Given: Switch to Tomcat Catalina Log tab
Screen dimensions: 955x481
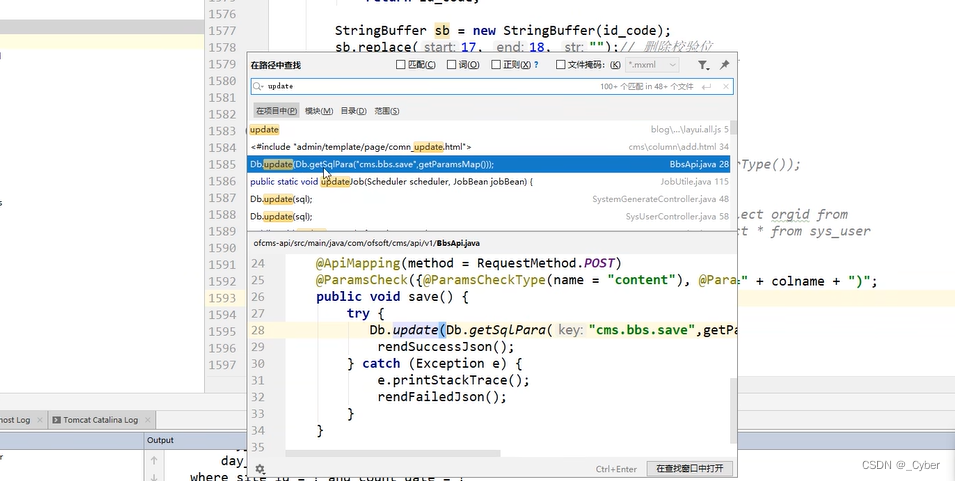Looking at the screenshot, I should coord(100,420).
